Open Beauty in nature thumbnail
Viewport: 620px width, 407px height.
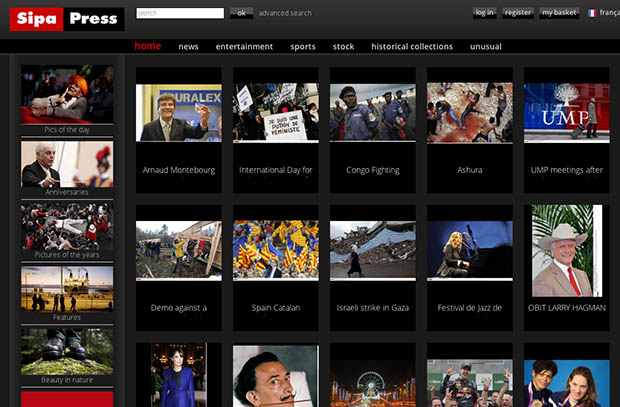[x=67, y=352]
